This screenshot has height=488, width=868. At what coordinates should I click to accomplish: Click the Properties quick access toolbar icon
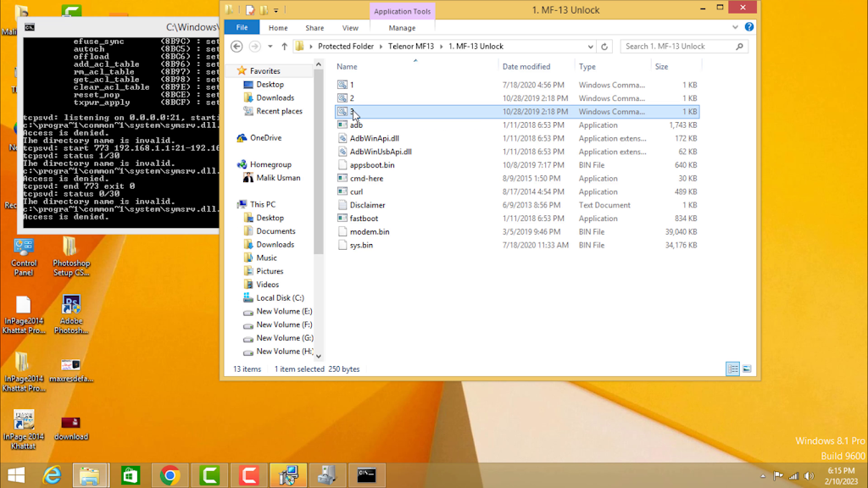click(250, 10)
